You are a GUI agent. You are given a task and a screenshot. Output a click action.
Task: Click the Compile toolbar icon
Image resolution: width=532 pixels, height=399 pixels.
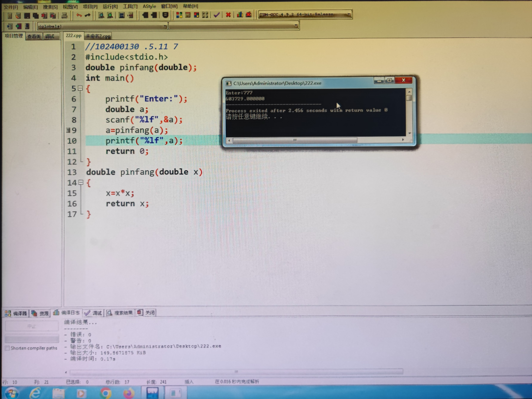(x=179, y=15)
